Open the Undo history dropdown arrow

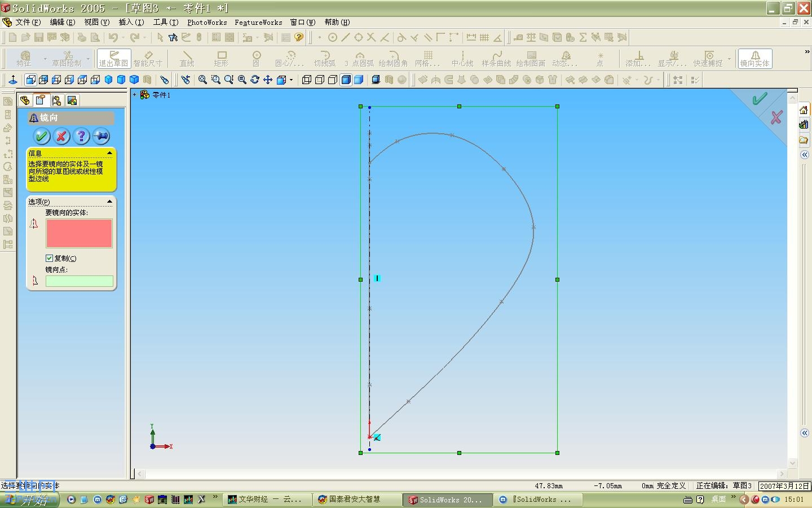click(x=123, y=37)
